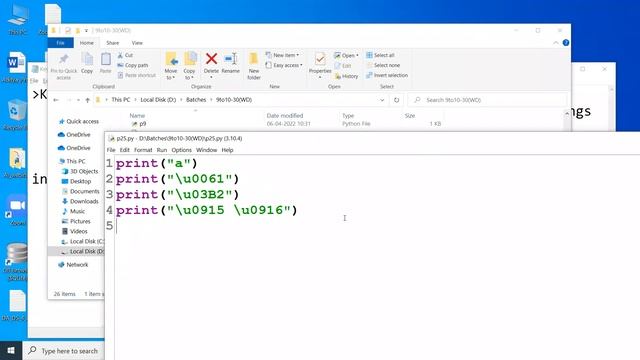The height and width of the screenshot is (360, 640).
Task: Open IDLE Edit menu
Action: click(124, 150)
